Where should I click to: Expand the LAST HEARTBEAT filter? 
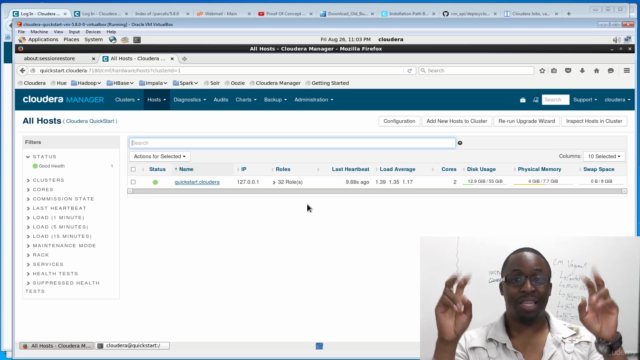pyautogui.click(x=56, y=208)
